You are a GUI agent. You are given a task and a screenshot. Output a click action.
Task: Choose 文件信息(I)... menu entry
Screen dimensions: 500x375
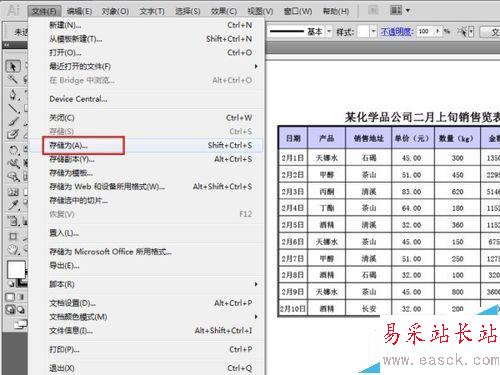[146, 331]
